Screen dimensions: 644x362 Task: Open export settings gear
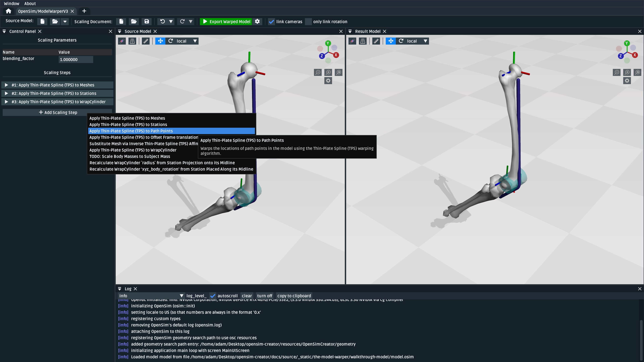click(257, 21)
